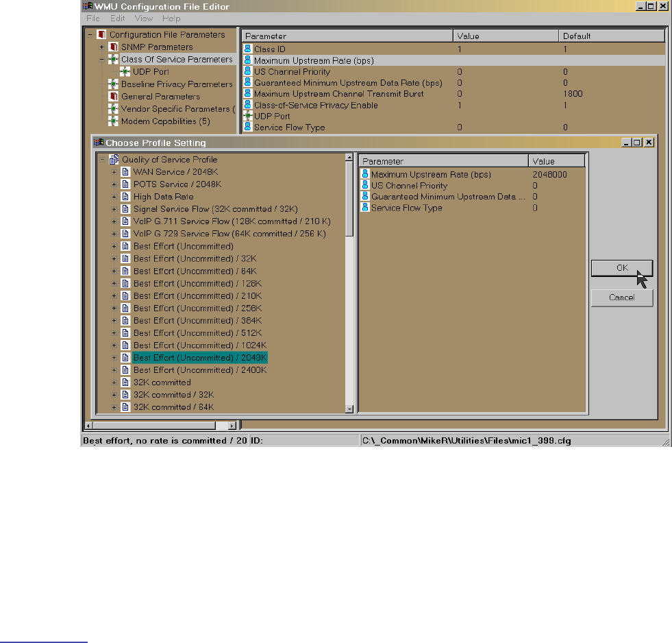Select the Guaranteed Minimum Upstream Data Rate row
672x643 pixels.
pyautogui.click(x=453, y=83)
